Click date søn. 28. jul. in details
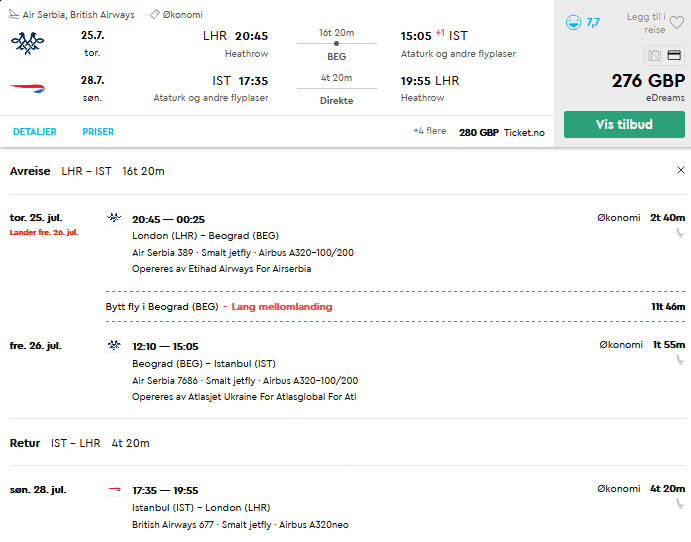This screenshot has width=691, height=542. [x=38, y=490]
